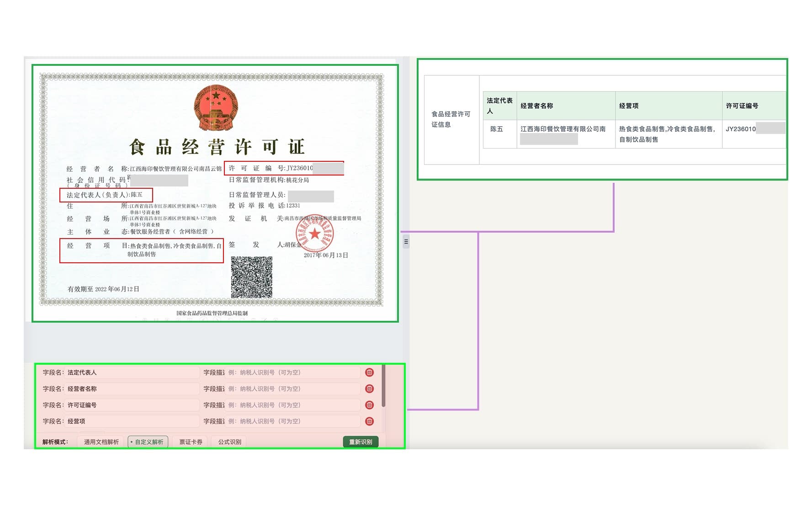Image resolution: width=812 pixels, height=505 pixels.
Task: Click the JY236010 license number in results
Action: point(740,129)
